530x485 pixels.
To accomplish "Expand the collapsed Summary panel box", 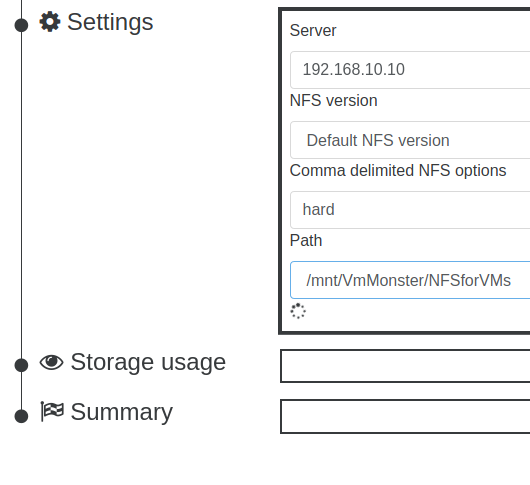I will [405, 416].
